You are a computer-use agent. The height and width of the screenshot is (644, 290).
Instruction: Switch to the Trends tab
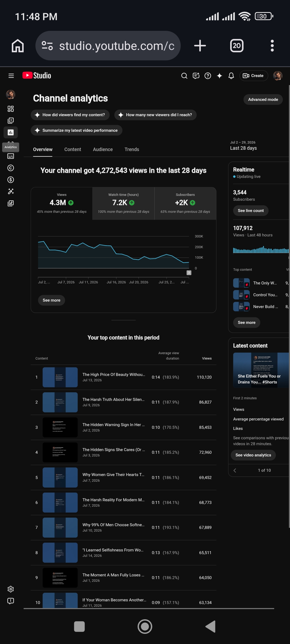(x=132, y=149)
